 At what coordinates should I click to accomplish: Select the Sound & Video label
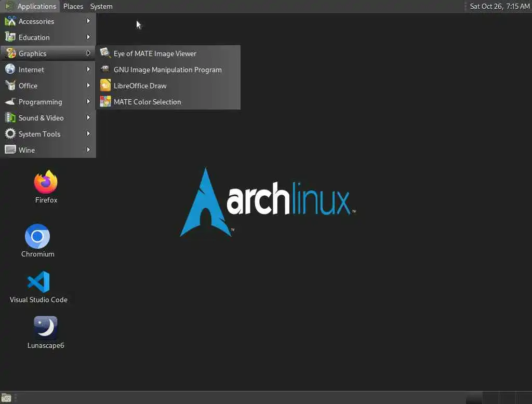[x=41, y=118]
